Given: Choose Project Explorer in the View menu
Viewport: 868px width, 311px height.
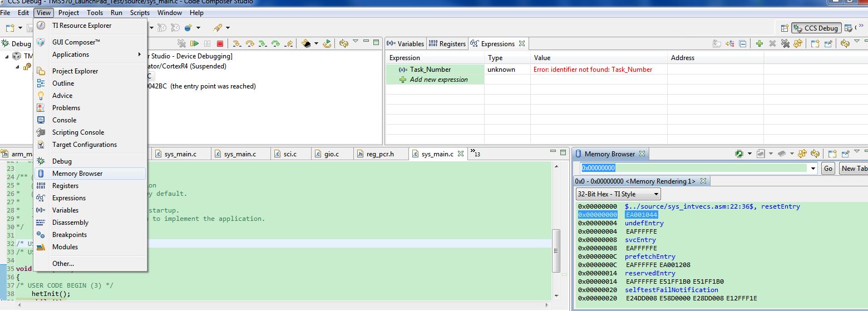Looking at the screenshot, I should tap(90, 71).
